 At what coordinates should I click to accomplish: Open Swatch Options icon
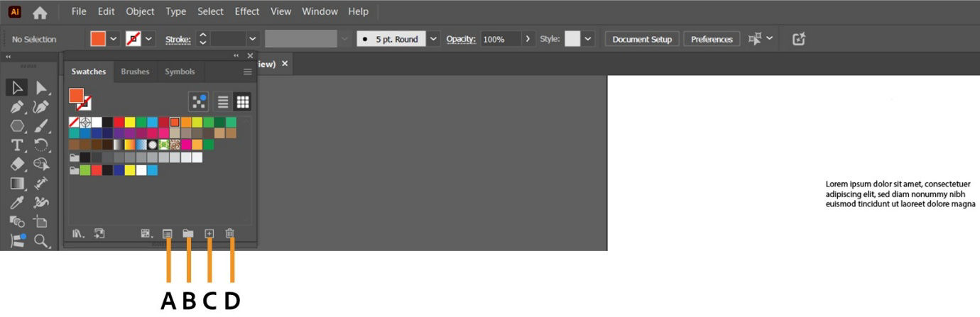tap(168, 233)
